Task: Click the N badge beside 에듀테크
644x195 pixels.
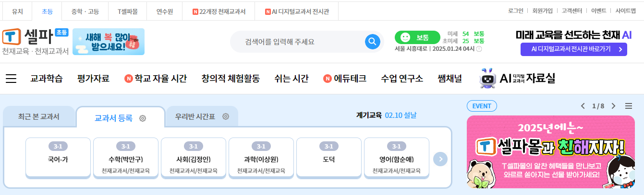Action: tap(328, 79)
